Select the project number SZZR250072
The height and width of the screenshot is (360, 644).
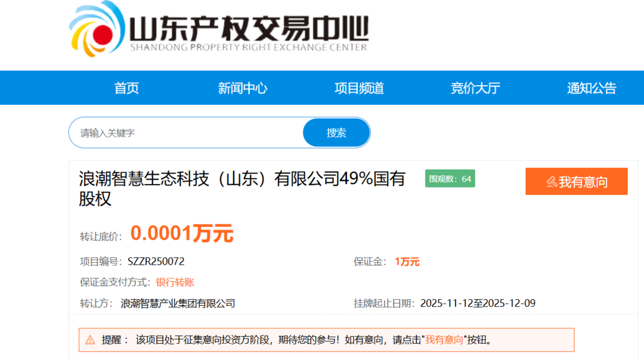click(156, 262)
